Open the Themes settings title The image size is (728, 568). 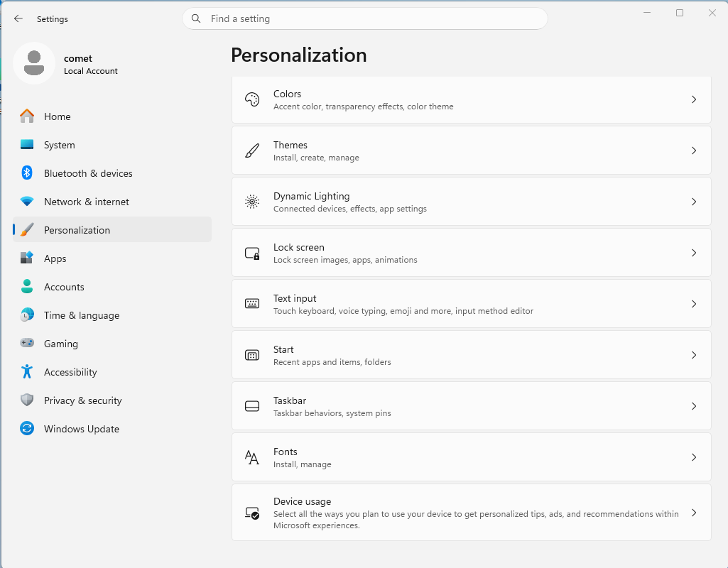(290, 145)
